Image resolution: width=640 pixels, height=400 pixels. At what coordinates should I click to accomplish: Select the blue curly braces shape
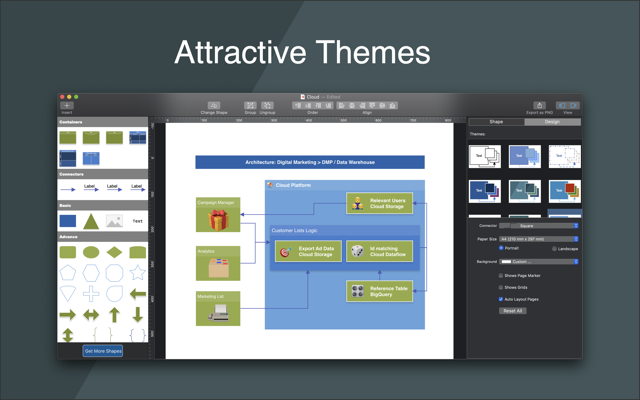tap(138, 335)
